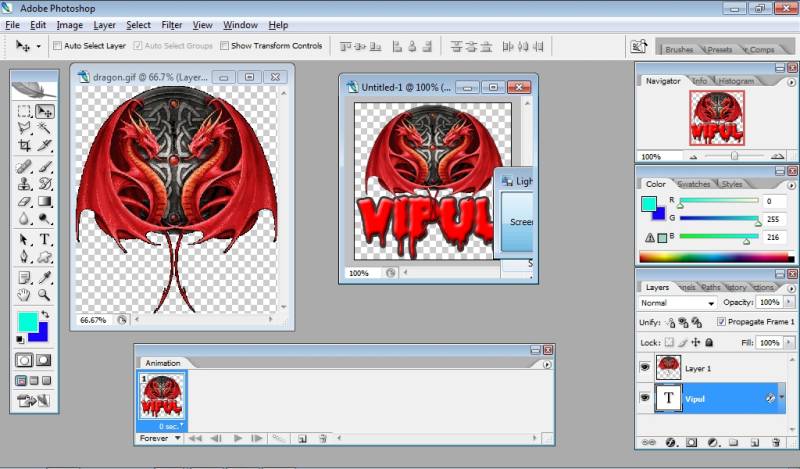Viewport: 800px width, 469px height.
Task: Select the Pen tool
Action: [x=24, y=257]
